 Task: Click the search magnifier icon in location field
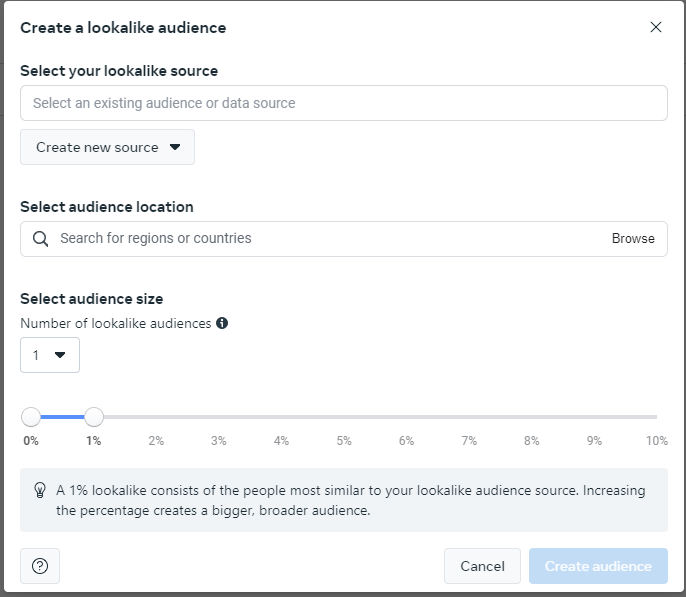(40, 239)
